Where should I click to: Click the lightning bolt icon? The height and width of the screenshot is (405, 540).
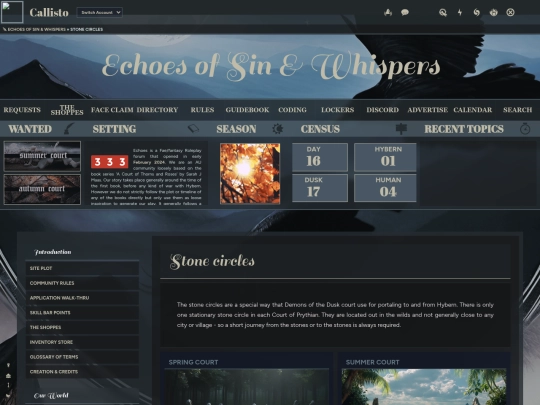[x=460, y=12]
